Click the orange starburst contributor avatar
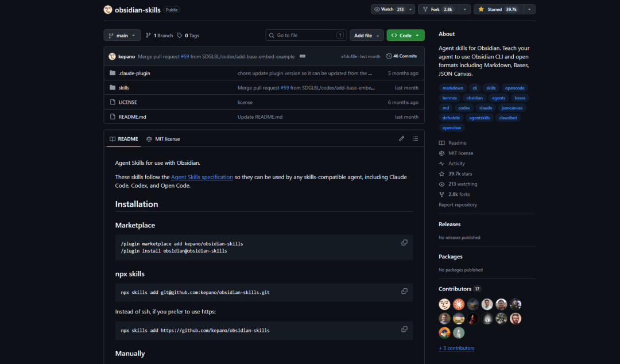620x364 pixels. pyautogui.click(x=459, y=304)
